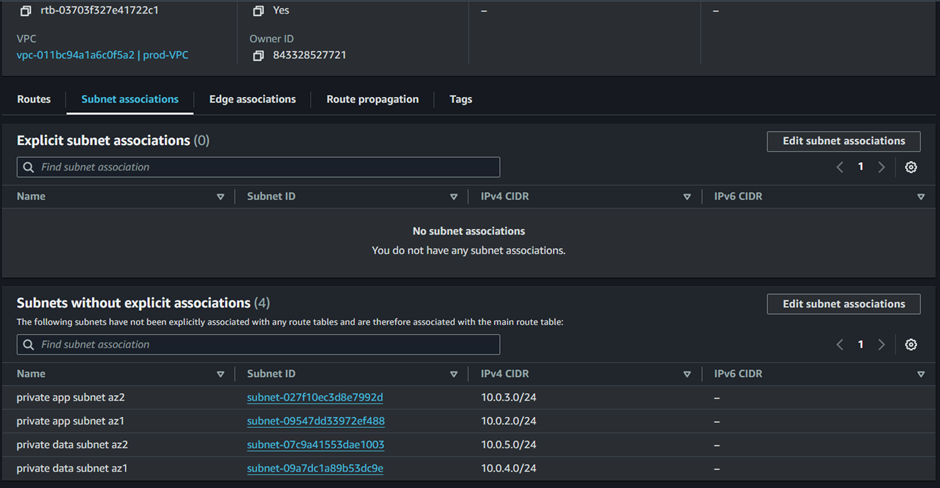The image size is (940, 488).
Task: Open subnet-027f10ec3d8e7992d link
Action: point(315,397)
